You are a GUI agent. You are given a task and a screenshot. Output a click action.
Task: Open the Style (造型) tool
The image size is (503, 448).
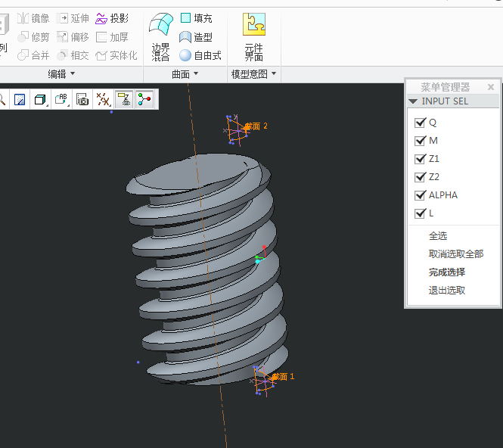click(x=196, y=37)
